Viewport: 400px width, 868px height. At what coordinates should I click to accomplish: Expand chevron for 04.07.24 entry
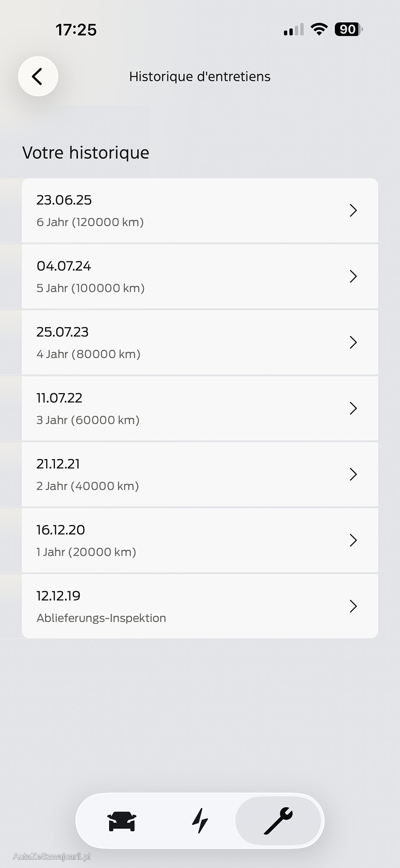click(353, 276)
